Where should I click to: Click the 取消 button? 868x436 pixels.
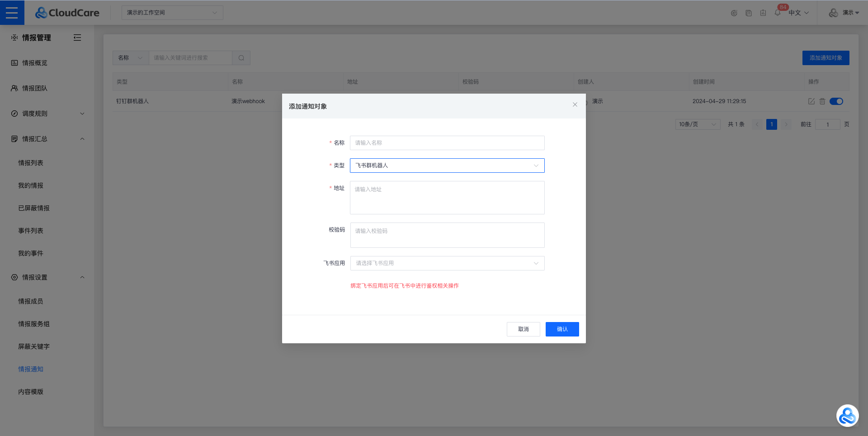[523, 329]
